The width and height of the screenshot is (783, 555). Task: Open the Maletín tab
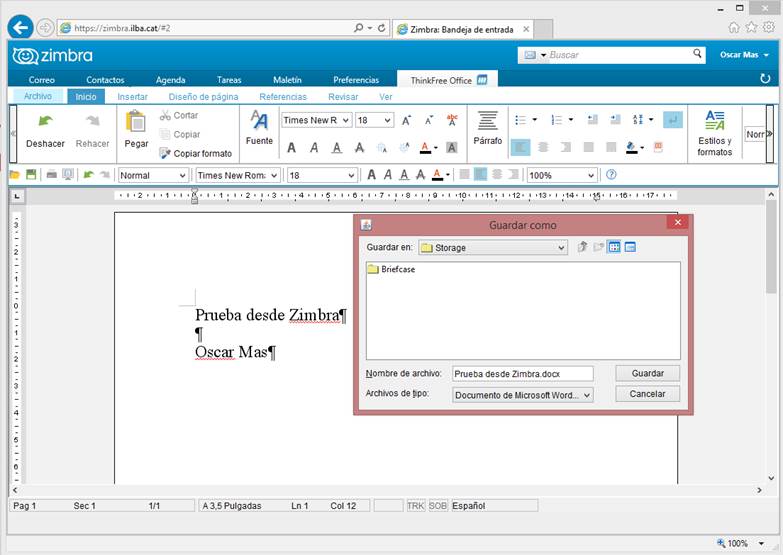coord(287,79)
